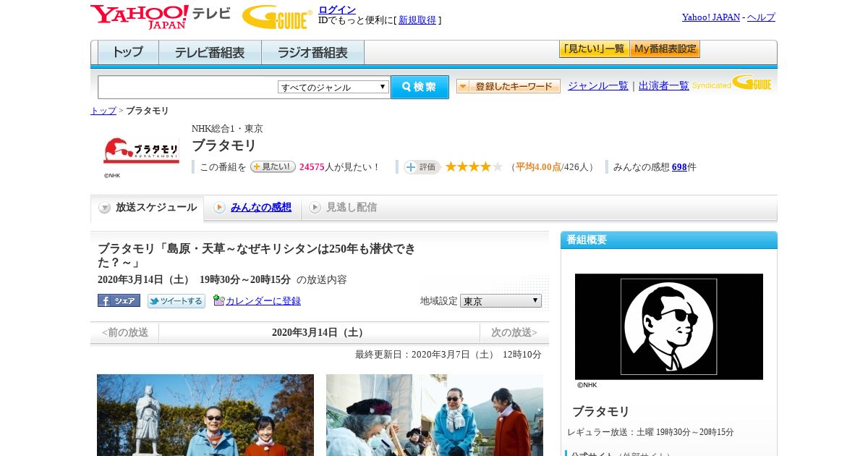Open the My番組表設定 button
The image size is (868, 456).
(x=665, y=49)
